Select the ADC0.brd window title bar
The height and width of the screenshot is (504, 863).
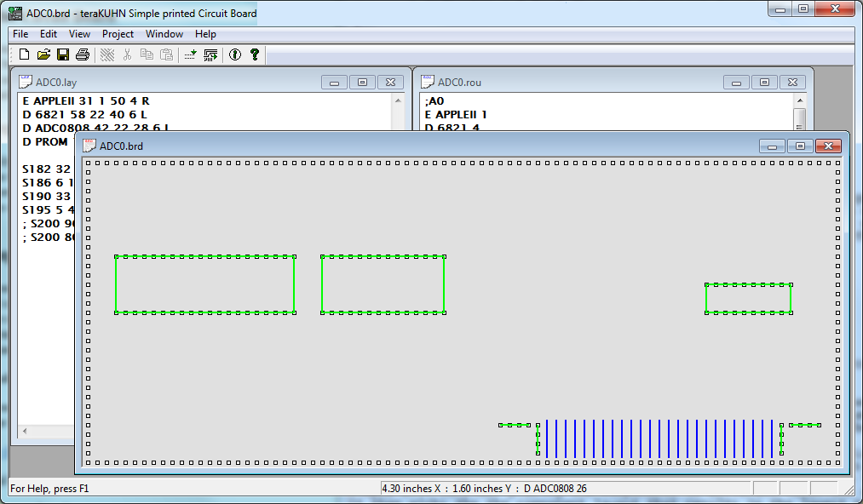click(x=426, y=146)
